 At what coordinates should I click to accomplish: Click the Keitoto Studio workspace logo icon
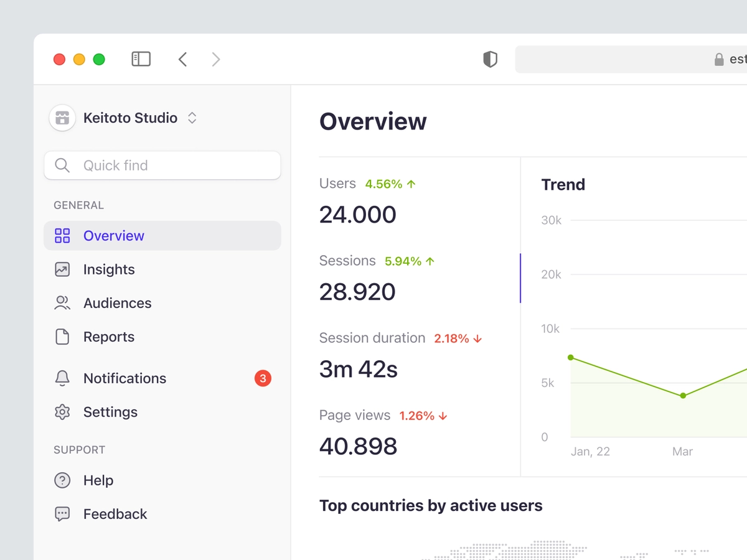tap(62, 118)
